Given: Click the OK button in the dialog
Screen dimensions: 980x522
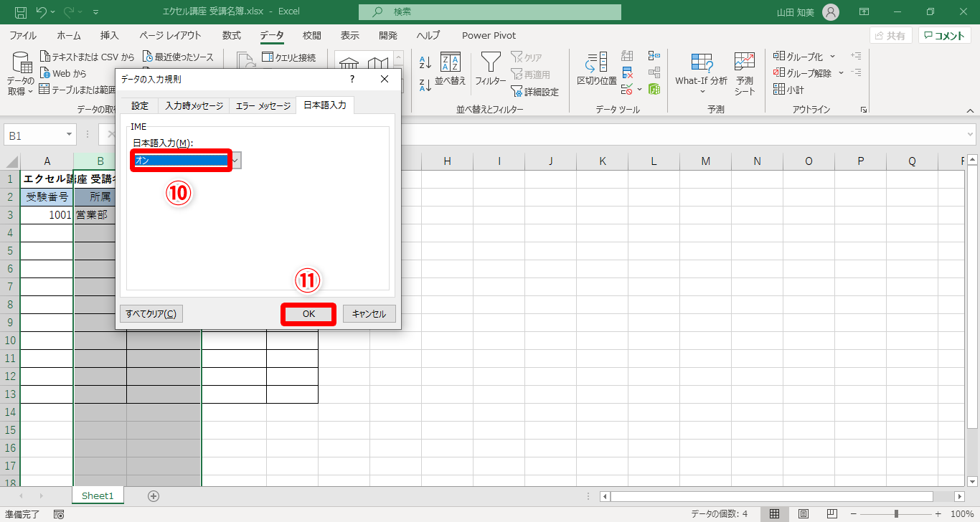Looking at the screenshot, I should (x=308, y=314).
